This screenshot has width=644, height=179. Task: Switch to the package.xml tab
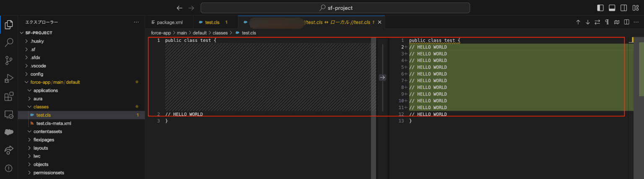169,22
